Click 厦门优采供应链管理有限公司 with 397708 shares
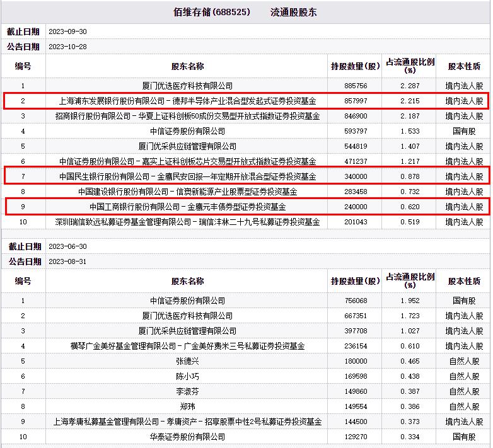 [x=187, y=331]
